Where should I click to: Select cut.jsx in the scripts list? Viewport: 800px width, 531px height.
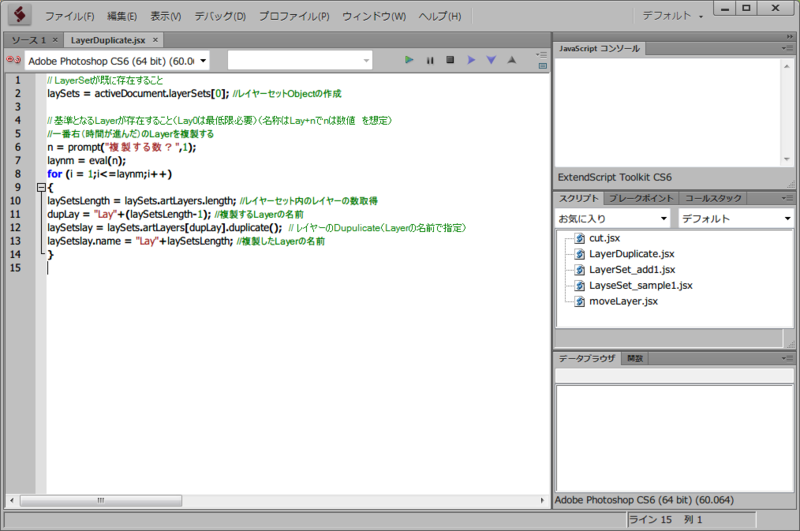[605, 238]
